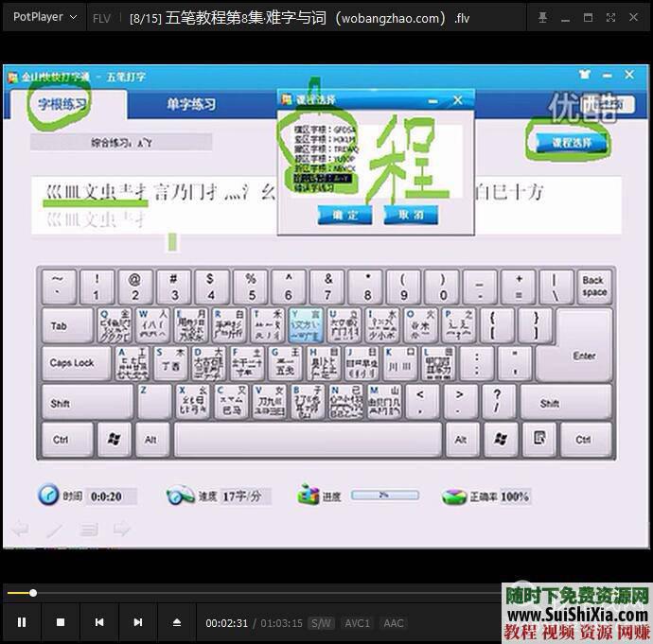Click the 100% accuracy value
Viewport: 653px width, 644px height.
515,496
